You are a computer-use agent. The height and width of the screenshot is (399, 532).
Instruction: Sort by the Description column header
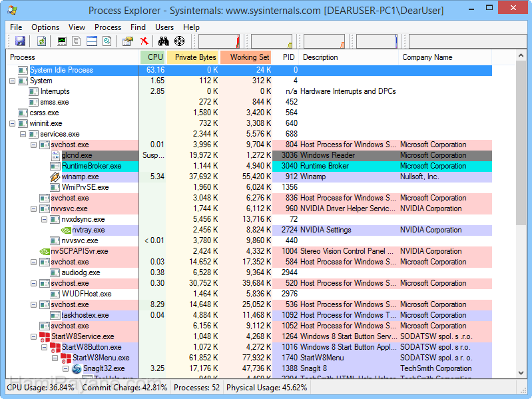(x=348, y=57)
